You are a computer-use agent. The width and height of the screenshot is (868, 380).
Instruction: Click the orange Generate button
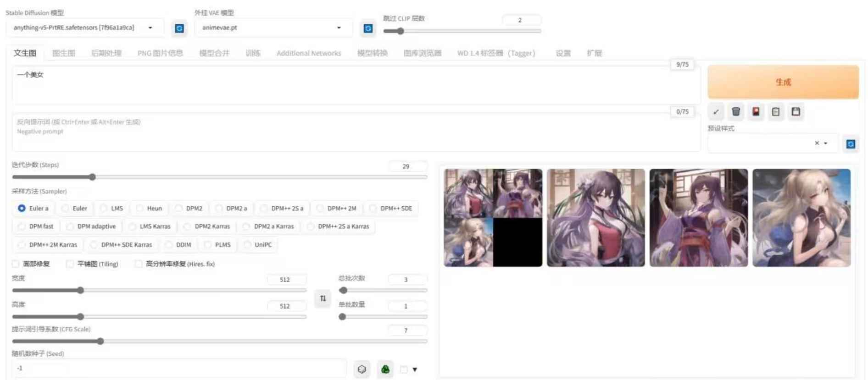tap(783, 82)
